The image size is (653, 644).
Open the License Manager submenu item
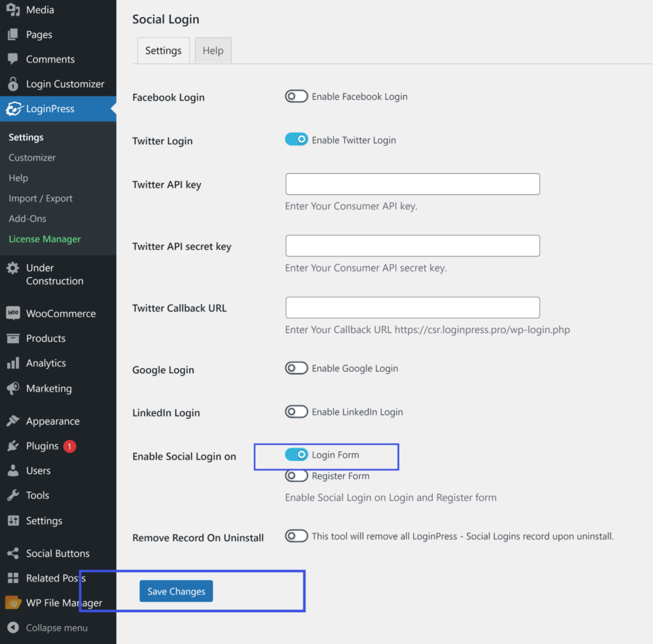pyautogui.click(x=45, y=239)
